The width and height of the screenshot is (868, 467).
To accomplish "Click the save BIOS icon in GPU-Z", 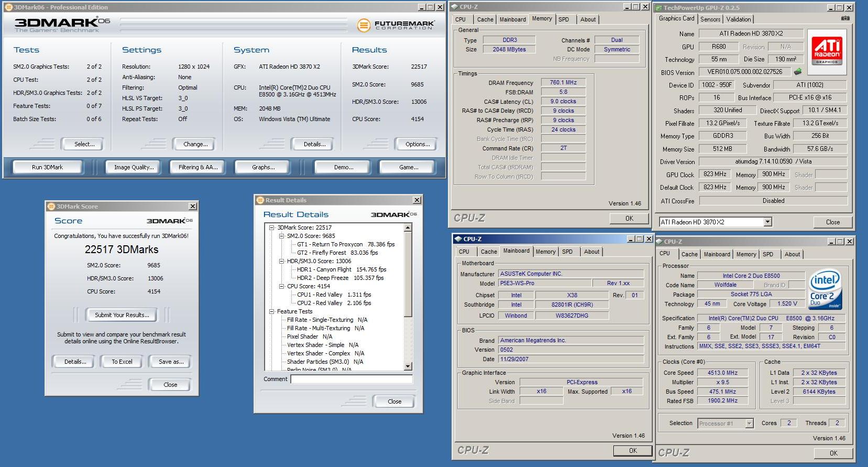I will click(798, 72).
